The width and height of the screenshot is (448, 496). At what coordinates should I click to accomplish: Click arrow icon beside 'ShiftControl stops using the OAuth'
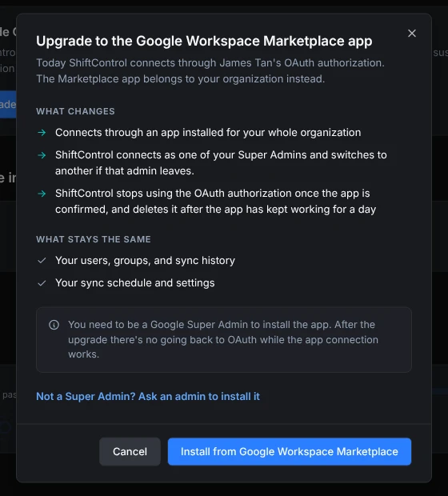pyautogui.click(x=42, y=194)
